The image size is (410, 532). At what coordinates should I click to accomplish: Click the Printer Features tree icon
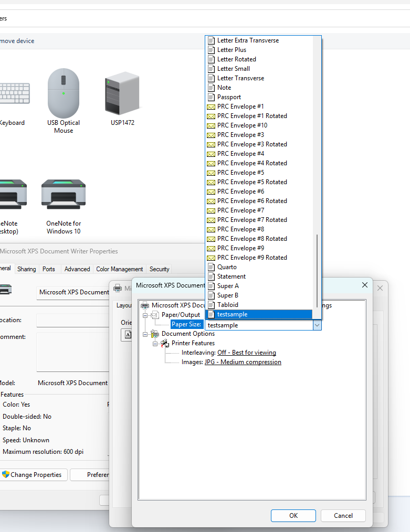tap(165, 343)
